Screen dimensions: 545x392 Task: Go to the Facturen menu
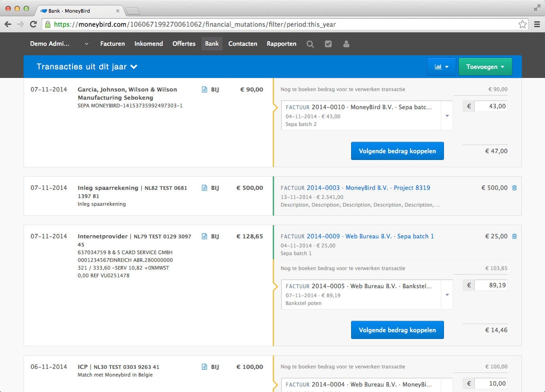pyautogui.click(x=112, y=44)
